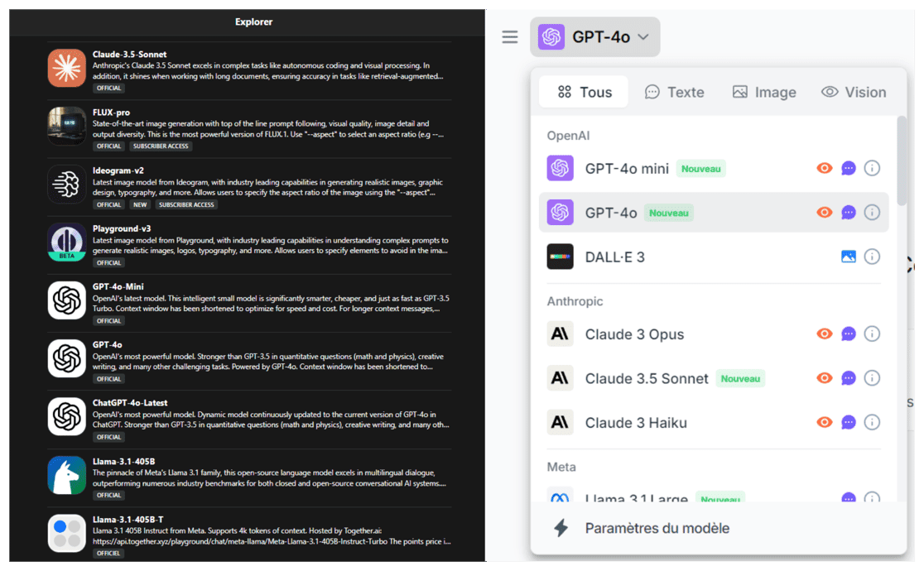Select Claude 3 Opus model
Image resolution: width=924 pixels, height=571 pixels.
click(x=714, y=334)
